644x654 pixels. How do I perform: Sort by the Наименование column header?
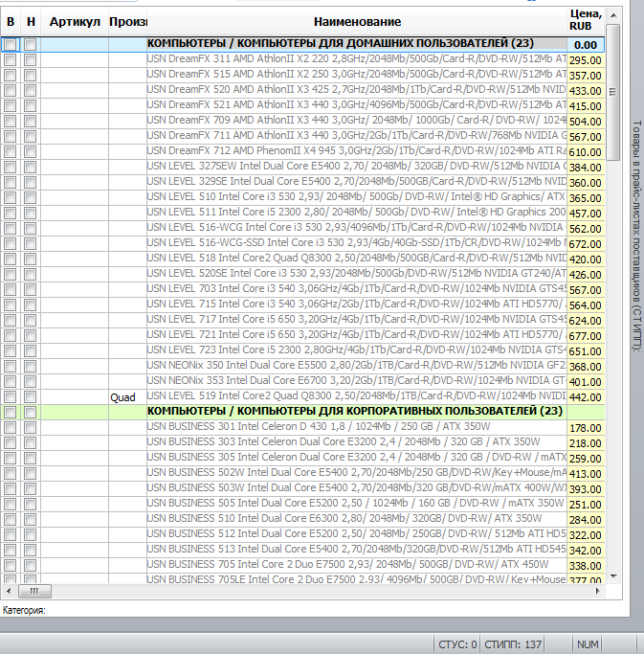point(357,22)
